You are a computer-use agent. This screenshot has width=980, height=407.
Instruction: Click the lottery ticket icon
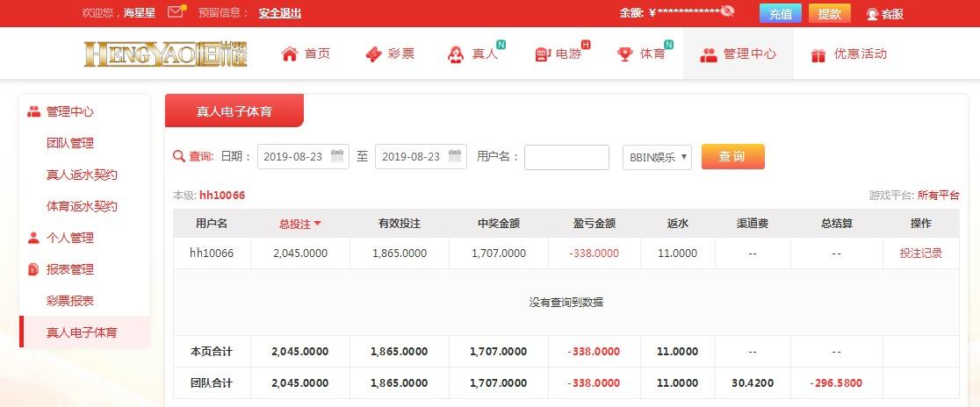tap(373, 54)
